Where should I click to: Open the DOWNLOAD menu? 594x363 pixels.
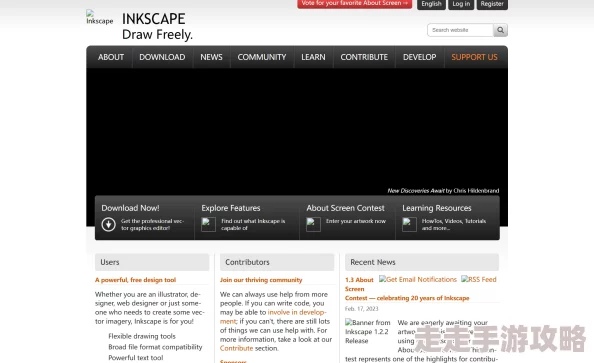(162, 57)
